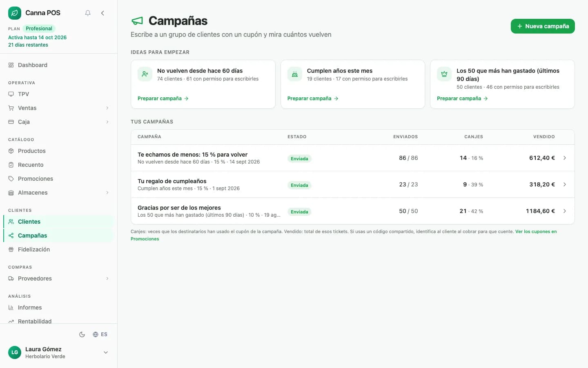Click the Fidelización gift icon

11,249
